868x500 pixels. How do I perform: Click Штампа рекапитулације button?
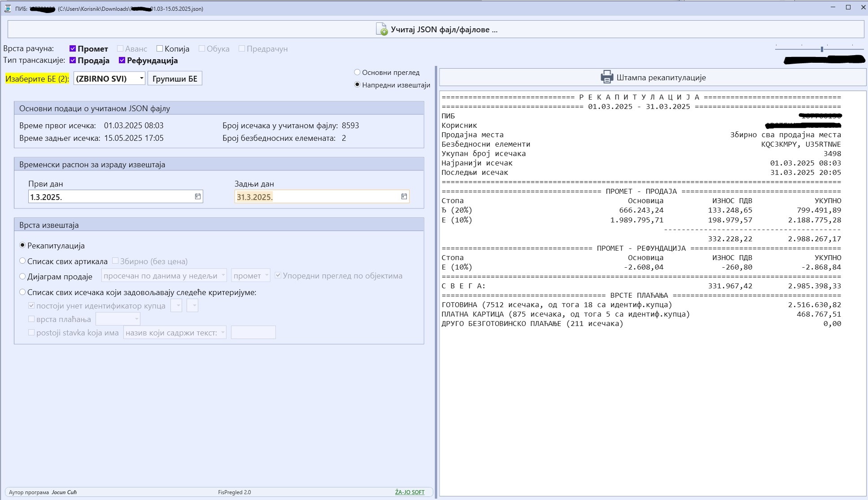tap(653, 77)
